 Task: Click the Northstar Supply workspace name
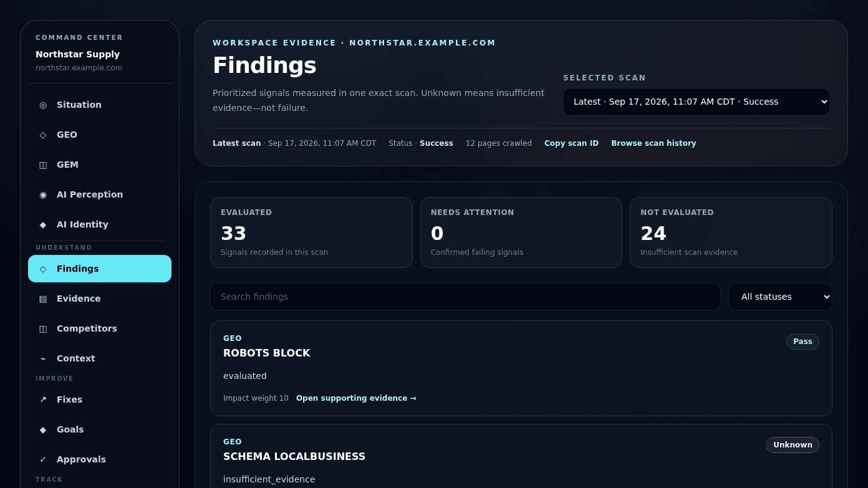tap(78, 54)
